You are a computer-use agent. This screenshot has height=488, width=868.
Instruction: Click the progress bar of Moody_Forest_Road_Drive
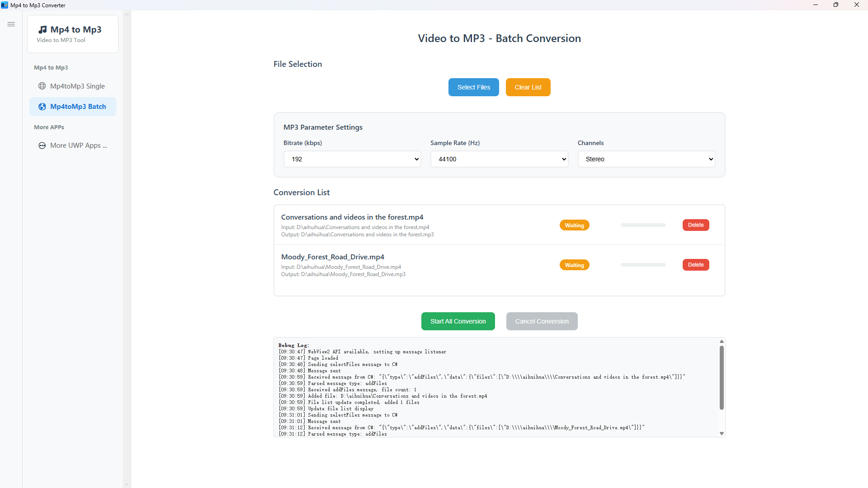643,264
